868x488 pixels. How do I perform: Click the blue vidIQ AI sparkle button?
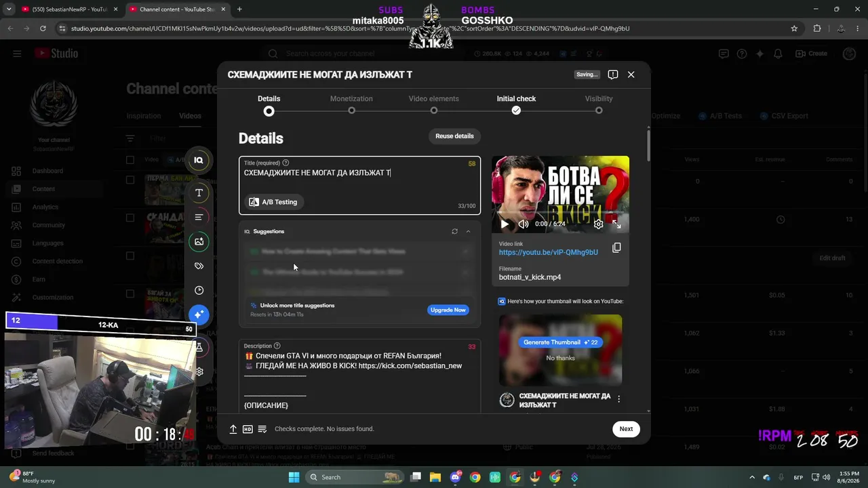point(199,314)
